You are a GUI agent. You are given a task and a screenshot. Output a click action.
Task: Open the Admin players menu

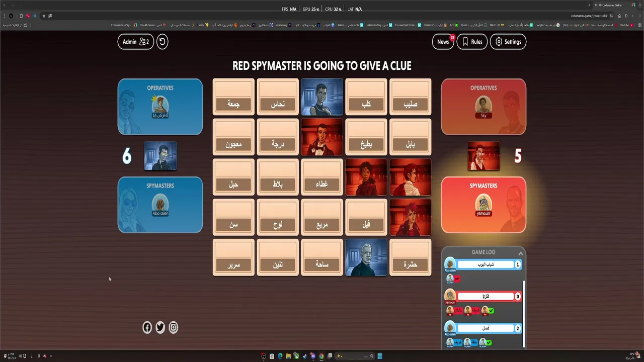point(136,42)
